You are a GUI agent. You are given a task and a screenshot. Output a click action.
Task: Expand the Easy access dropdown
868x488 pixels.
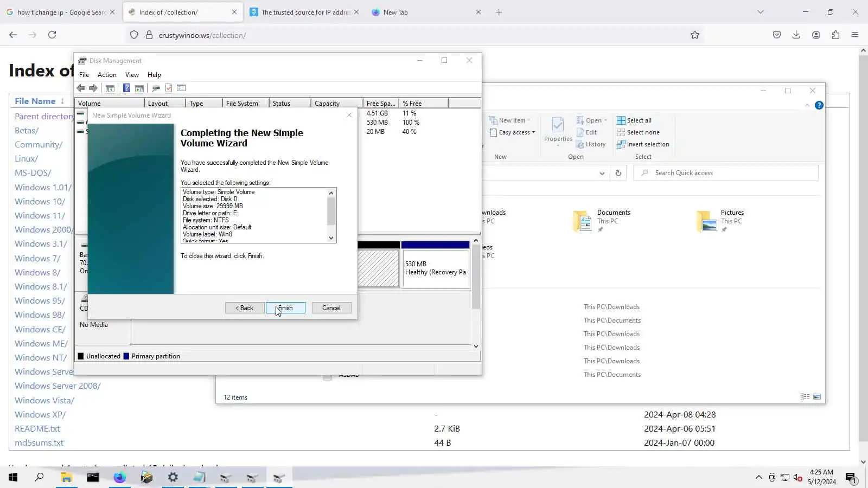coord(512,132)
